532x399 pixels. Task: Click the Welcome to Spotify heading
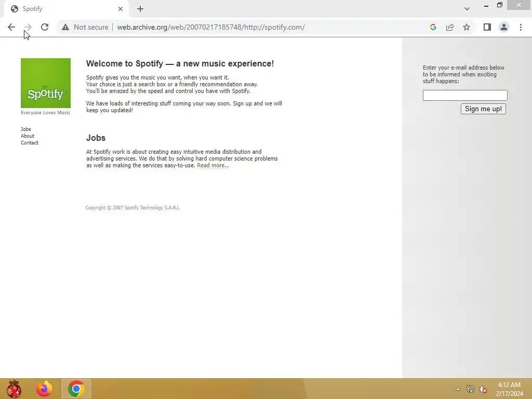180,64
